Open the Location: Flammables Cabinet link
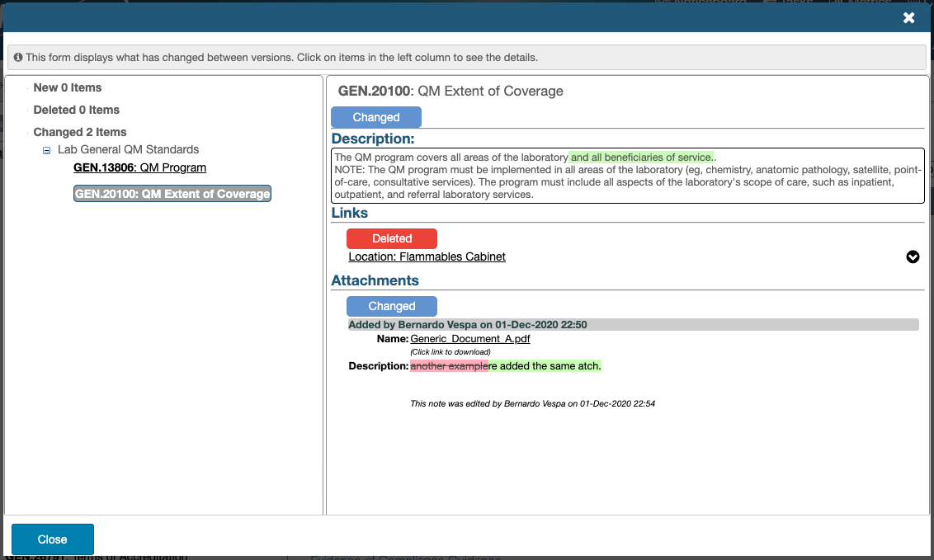 tap(427, 256)
